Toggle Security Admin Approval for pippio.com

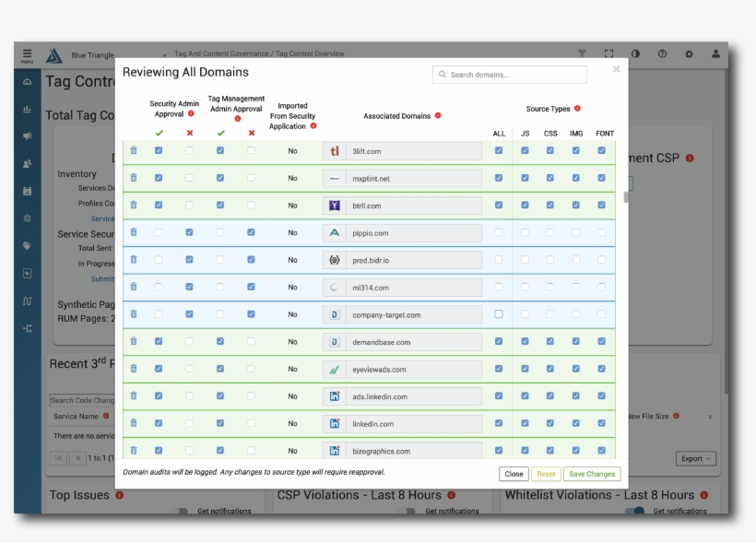pos(159,232)
